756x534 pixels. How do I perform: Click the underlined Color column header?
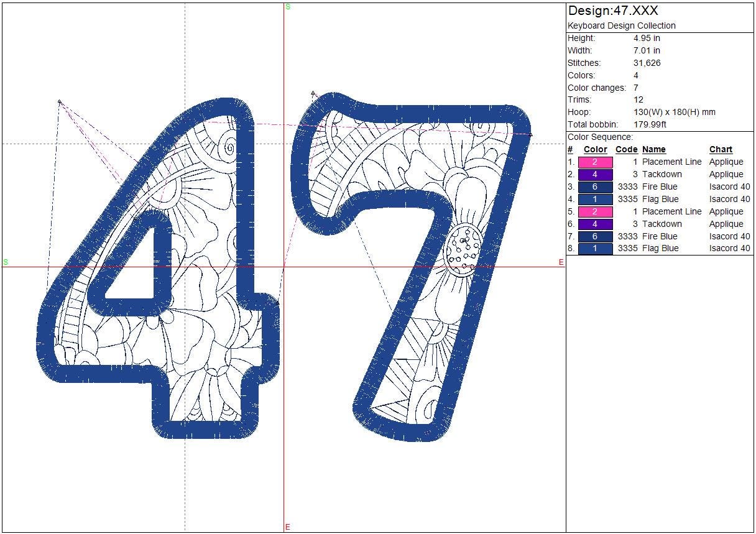point(595,150)
